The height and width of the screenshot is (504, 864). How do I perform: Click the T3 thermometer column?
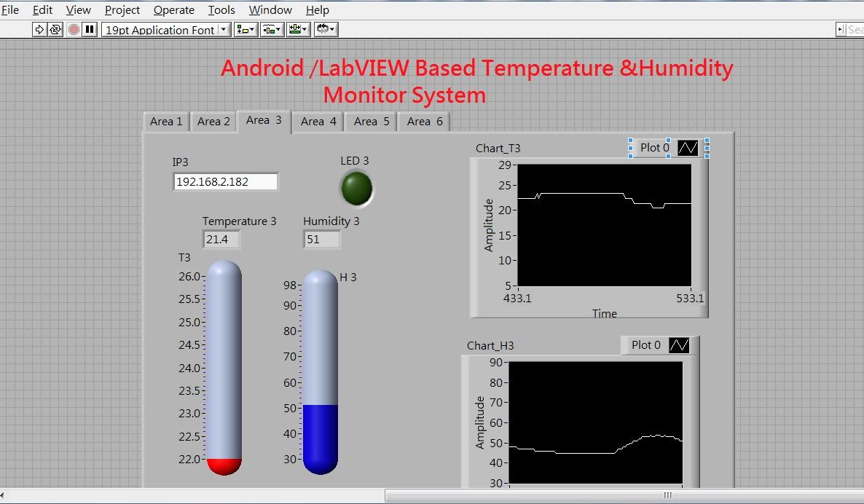point(224,367)
